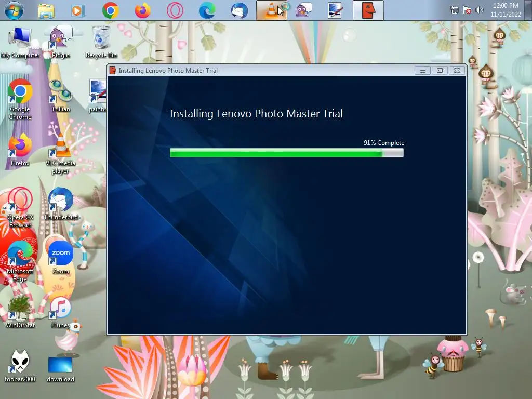Click the installer title bar icon
Screen dimensions: 532x399
113,70
